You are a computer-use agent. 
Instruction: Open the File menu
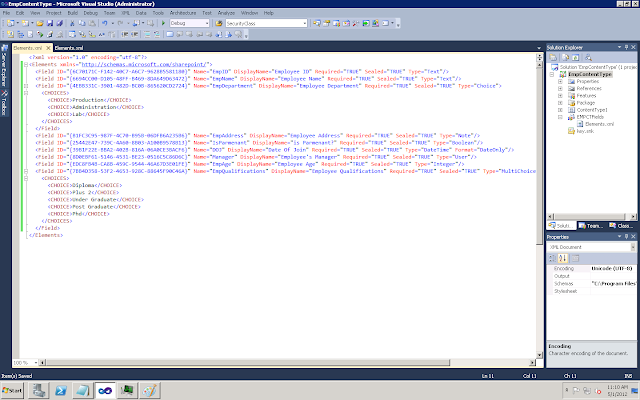[x=6, y=13]
